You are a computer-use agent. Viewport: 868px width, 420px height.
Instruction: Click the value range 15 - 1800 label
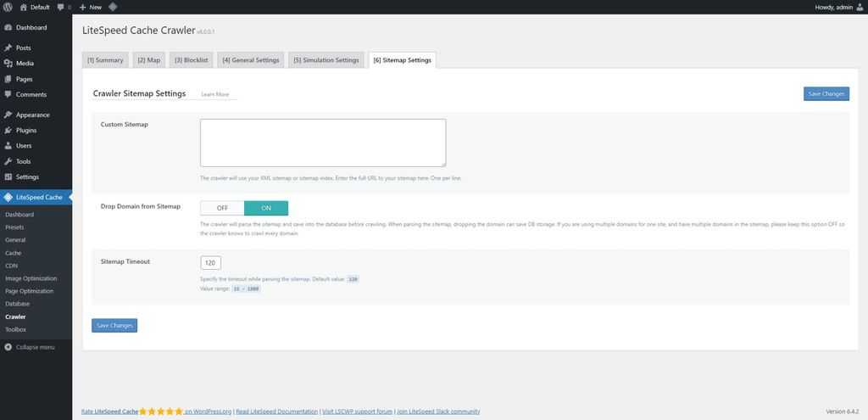(x=246, y=289)
